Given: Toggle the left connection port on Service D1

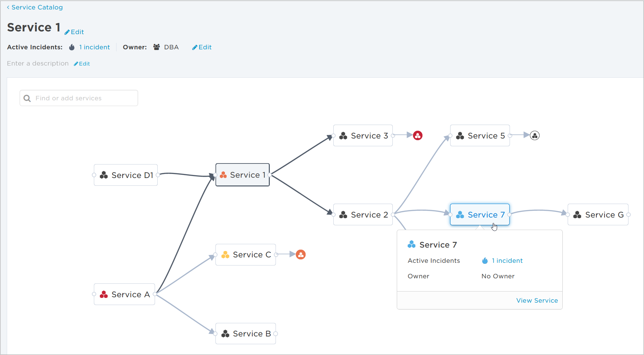Looking at the screenshot, I should coord(94,175).
